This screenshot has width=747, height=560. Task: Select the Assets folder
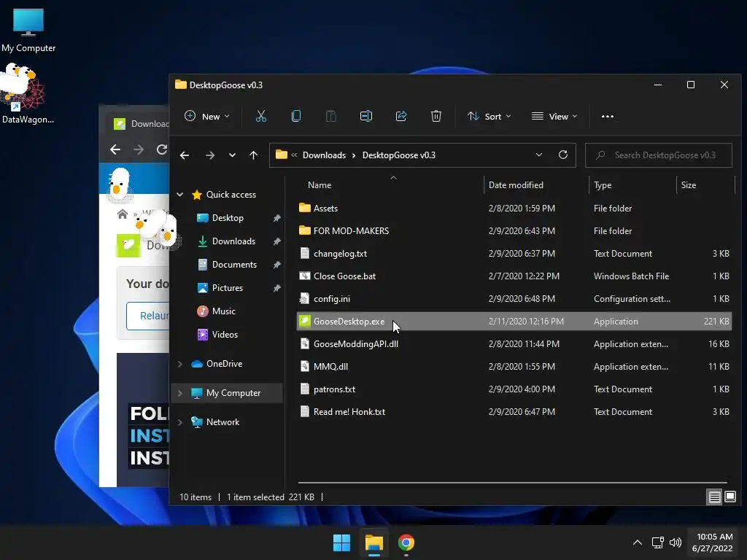click(514, 208)
